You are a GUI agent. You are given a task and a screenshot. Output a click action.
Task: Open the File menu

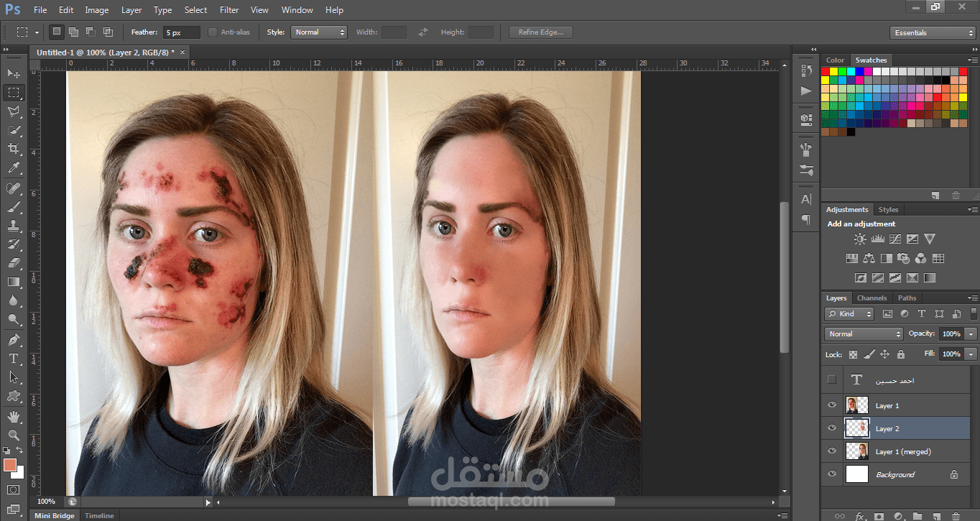point(40,10)
